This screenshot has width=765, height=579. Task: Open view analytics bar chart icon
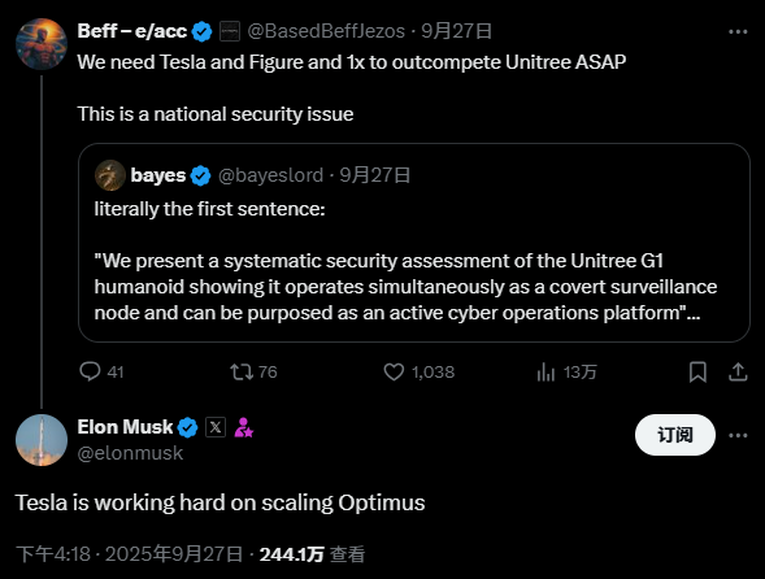546,372
